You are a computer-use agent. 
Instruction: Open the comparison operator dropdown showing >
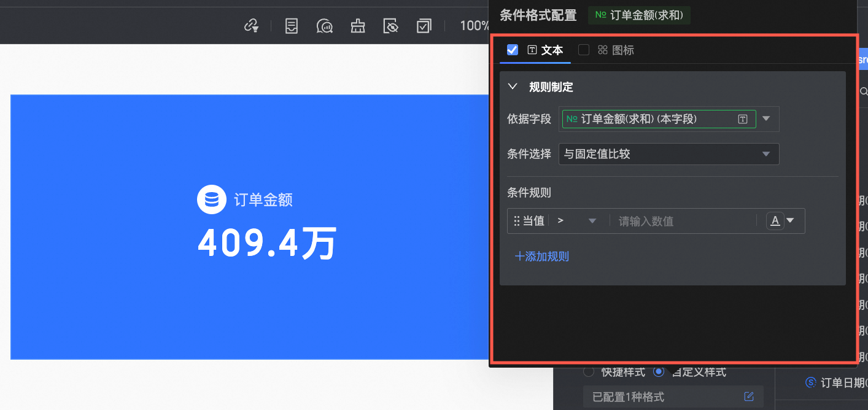(577, 221)
